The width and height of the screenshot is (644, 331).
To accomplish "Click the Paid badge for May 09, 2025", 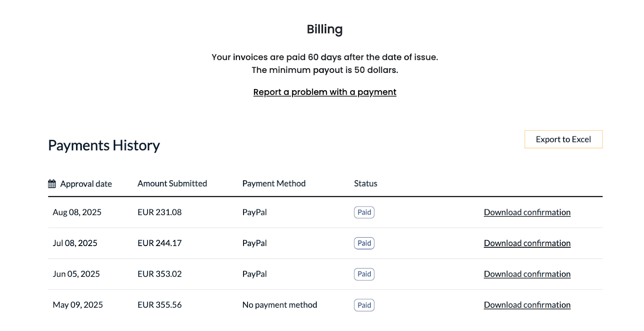I will click(364, 305).
